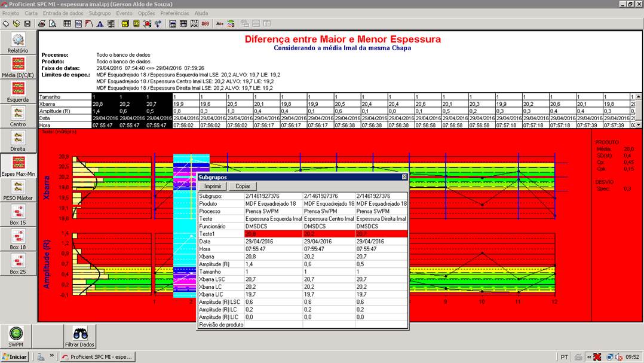Click the control chart toolbar icon

[78, 24]
